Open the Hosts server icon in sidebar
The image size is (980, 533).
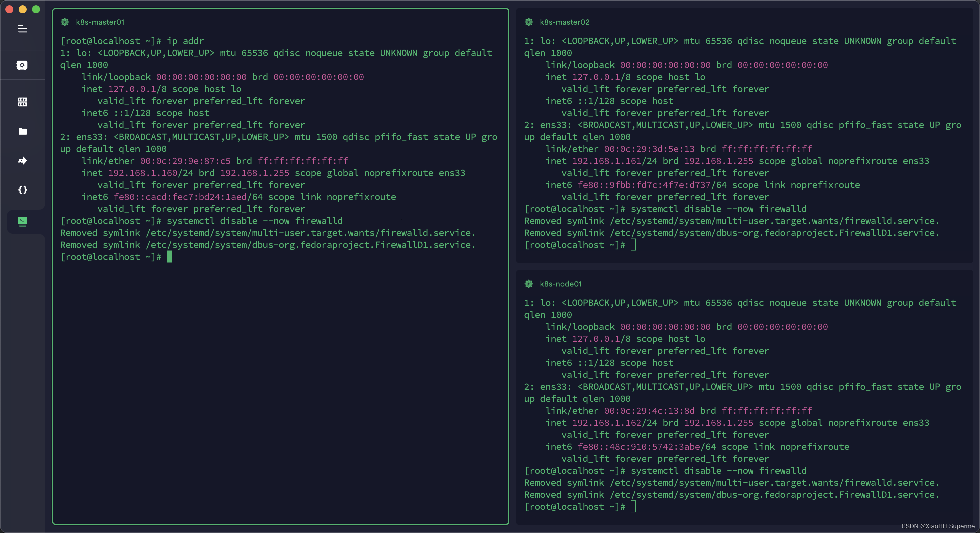pyautogui.click(x=22, y=102)
